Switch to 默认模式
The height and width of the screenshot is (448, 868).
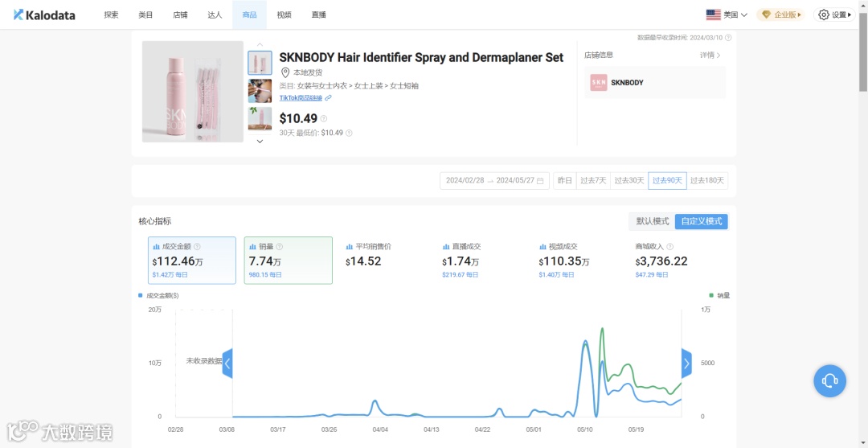[652, 221]
